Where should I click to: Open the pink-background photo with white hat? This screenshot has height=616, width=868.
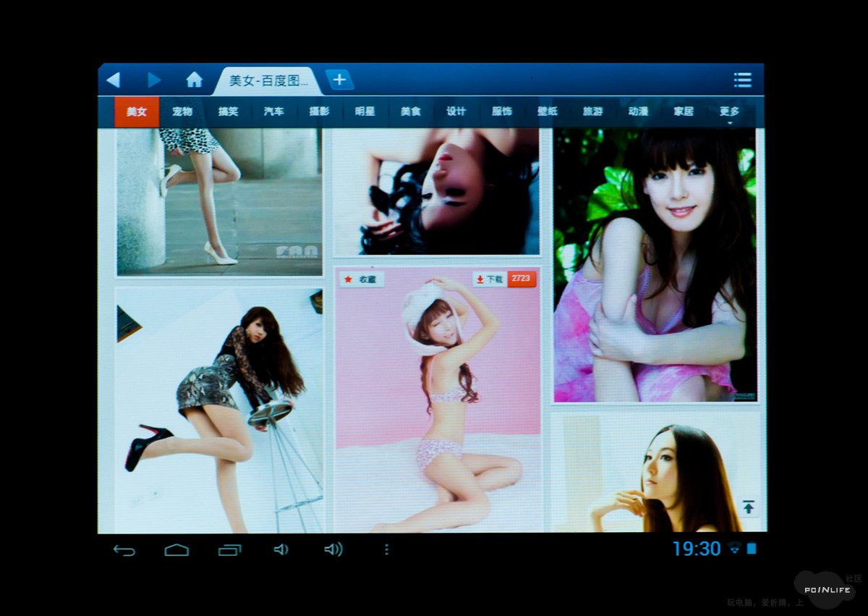438,400
